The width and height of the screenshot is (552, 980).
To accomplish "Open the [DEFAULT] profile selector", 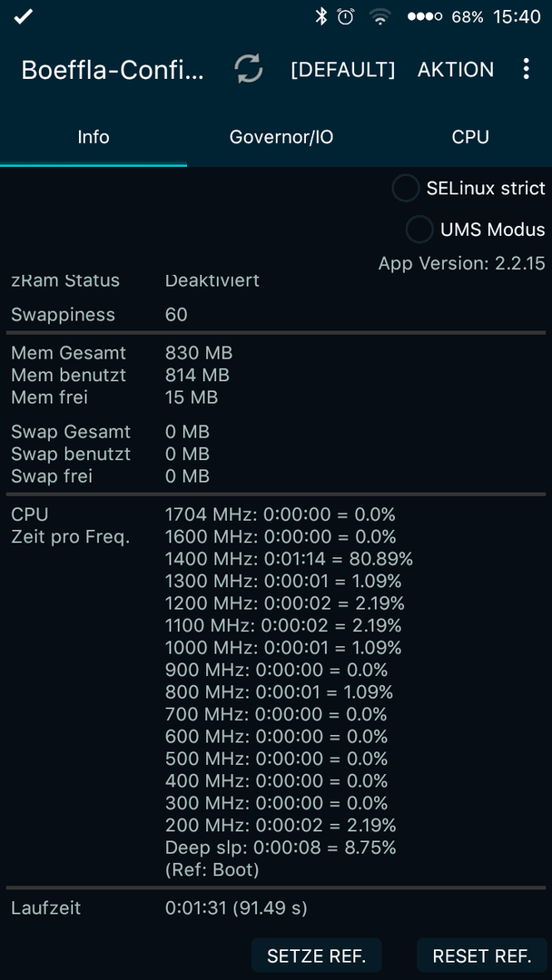I will [342, 69].
